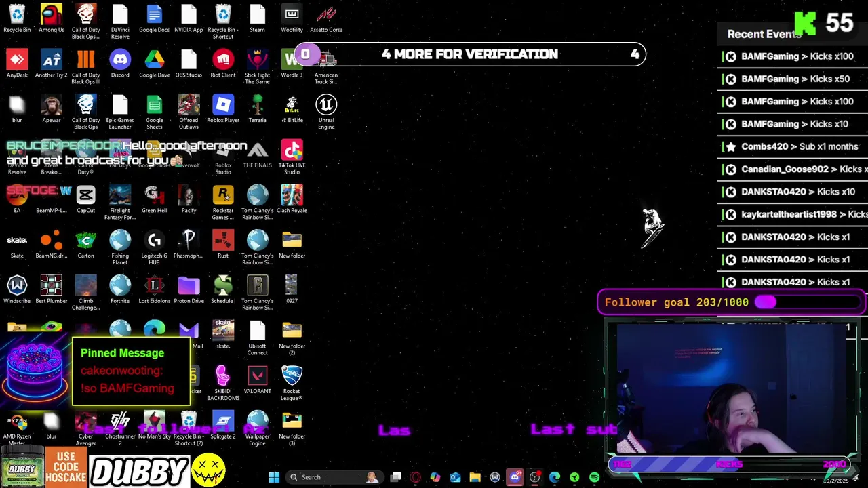Open the Rocket League desktop icon
The image size is (868, 488).
tap(292, 384)
